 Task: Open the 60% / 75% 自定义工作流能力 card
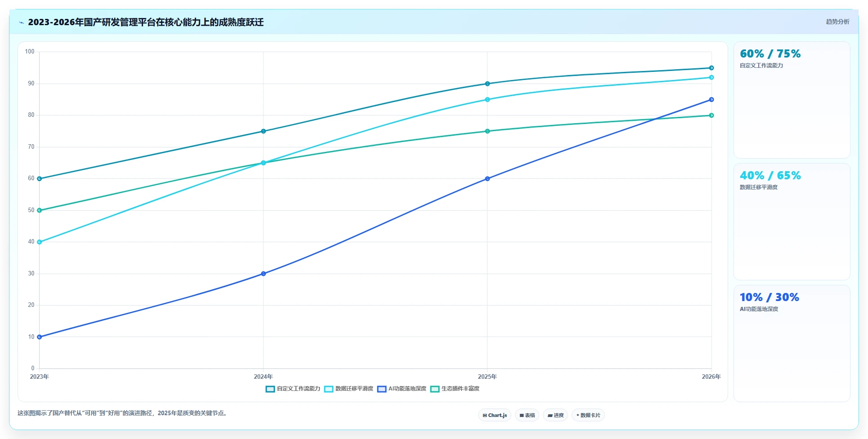(792, 100)
